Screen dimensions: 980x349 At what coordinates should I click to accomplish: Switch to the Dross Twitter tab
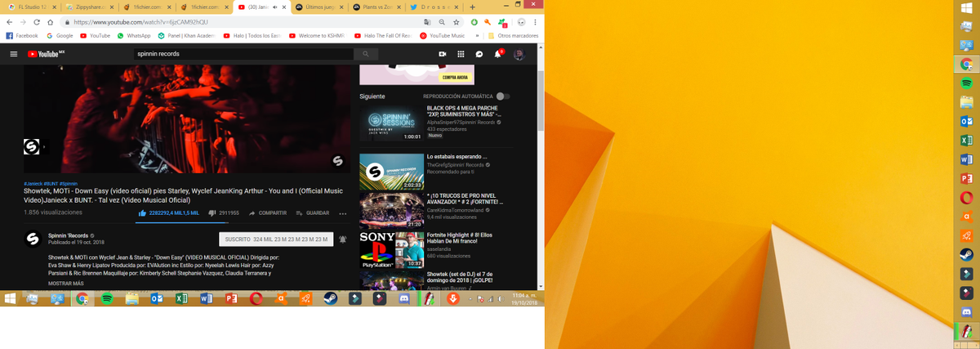435,7
